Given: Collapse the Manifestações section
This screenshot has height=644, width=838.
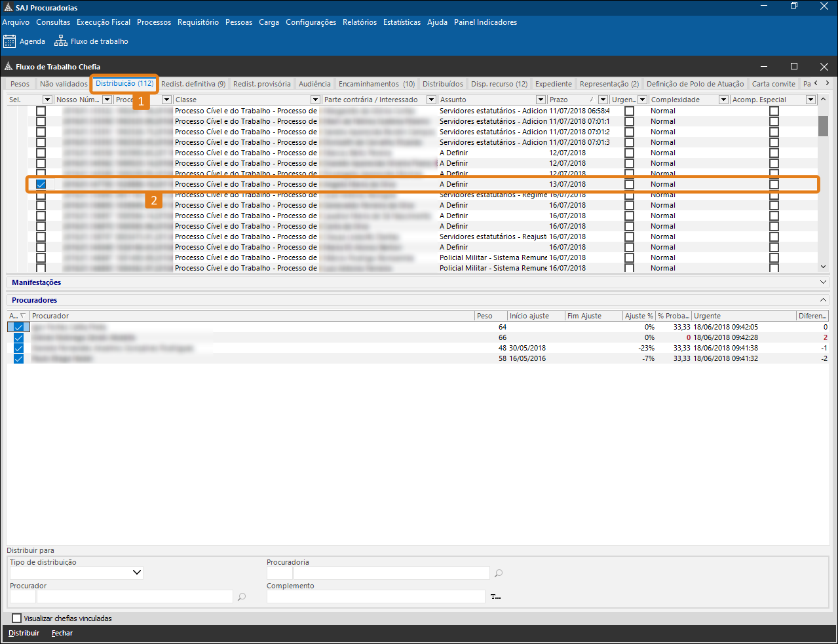Looking at the screenshot, I should (x=824, y=282).
